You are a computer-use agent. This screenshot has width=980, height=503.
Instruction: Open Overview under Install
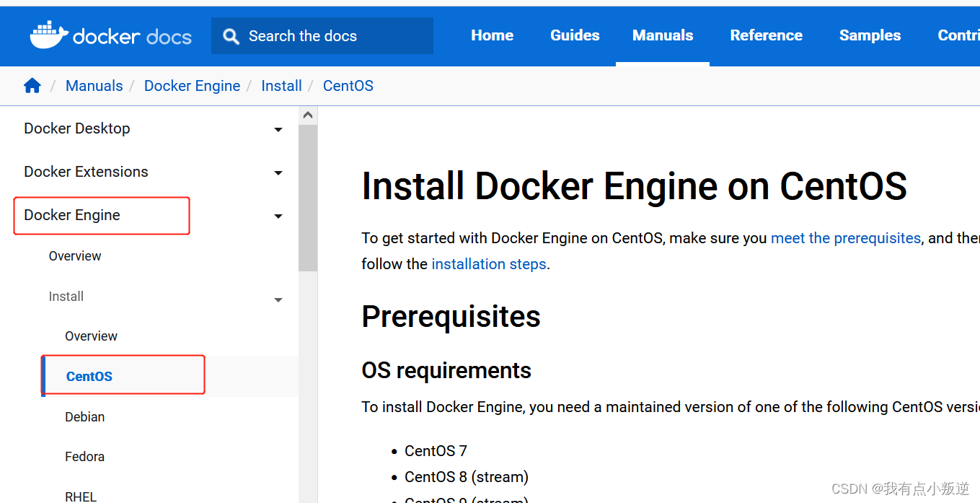[91, 336]
